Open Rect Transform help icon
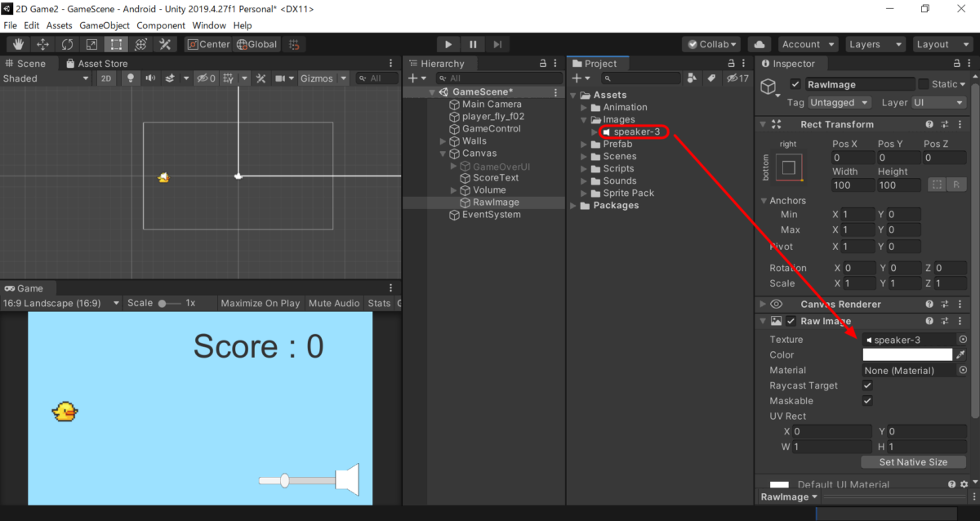Viewport: 980px width, 521px height. (x=929, y=124)
